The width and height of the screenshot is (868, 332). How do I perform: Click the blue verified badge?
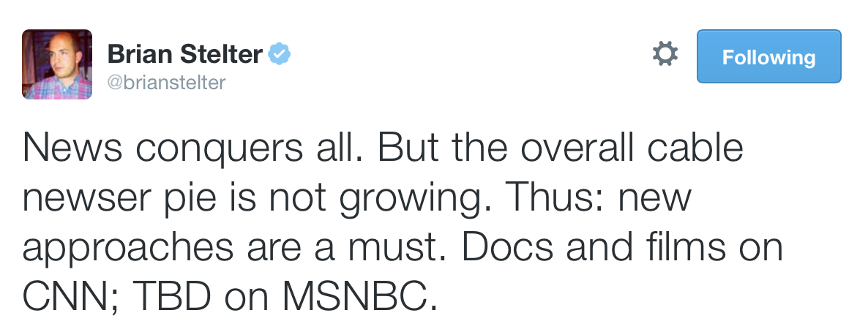[280, 53]
